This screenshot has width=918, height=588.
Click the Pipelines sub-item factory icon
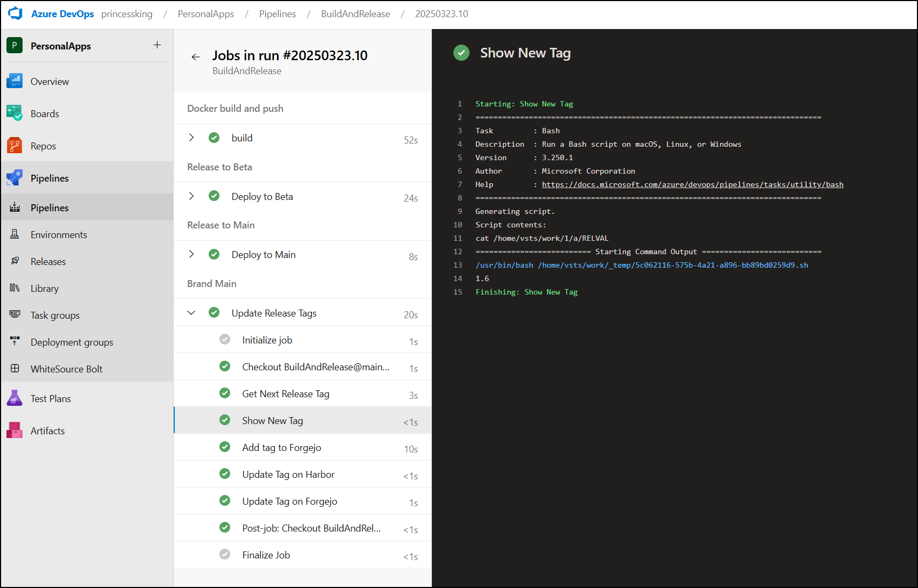[x=15, y=207]
